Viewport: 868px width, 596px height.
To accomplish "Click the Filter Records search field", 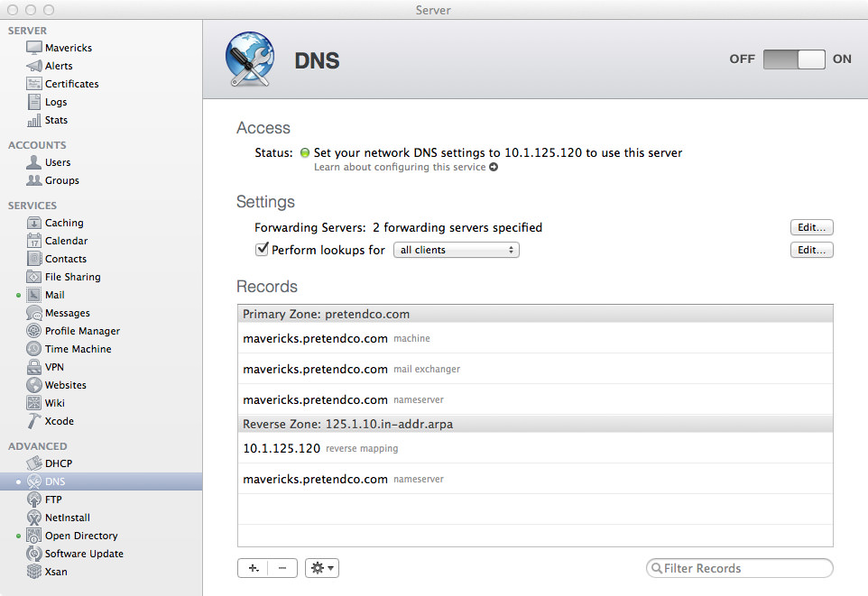I will click(x=740, y=568).
